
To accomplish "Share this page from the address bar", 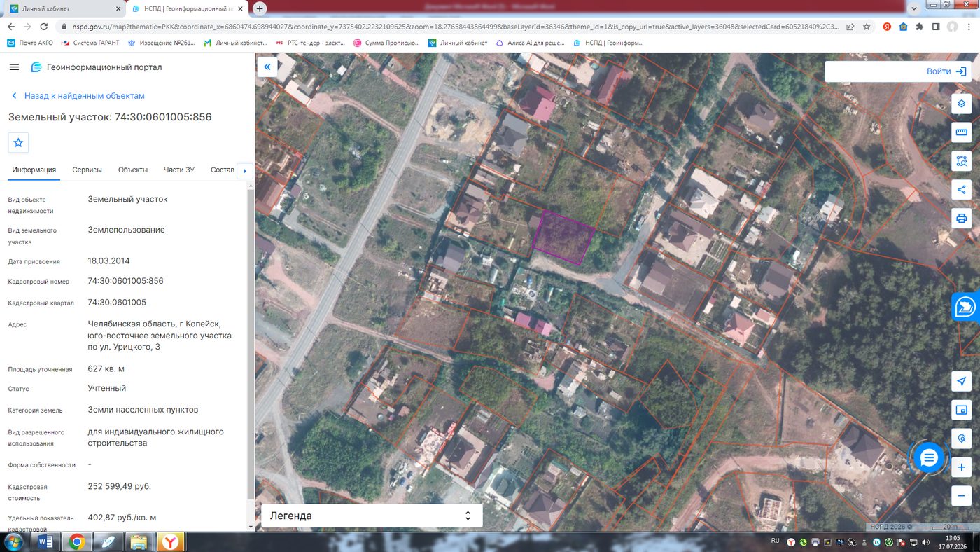I will 850,27.
